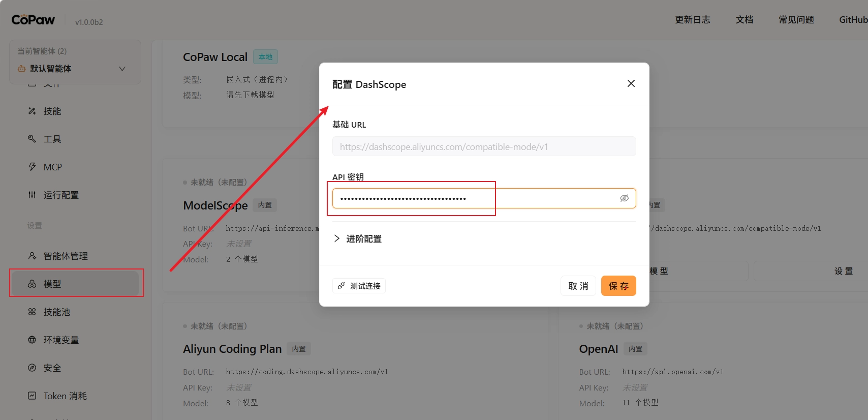Open 常见问题 in the top navigation
This screenshot has height=420, width=868.
coord(796,20)
